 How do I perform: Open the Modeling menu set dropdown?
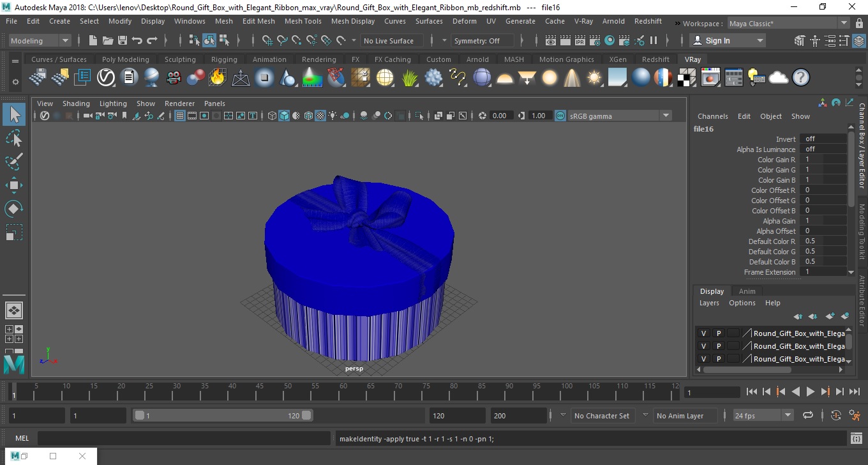(x=40, y=40)
